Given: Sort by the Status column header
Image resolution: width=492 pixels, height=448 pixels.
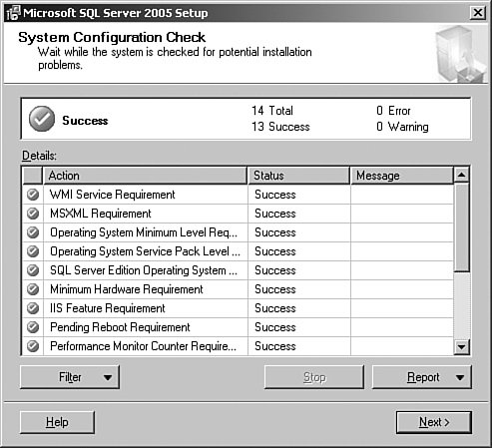Looking at the screenshot, I should click(298, 176).
